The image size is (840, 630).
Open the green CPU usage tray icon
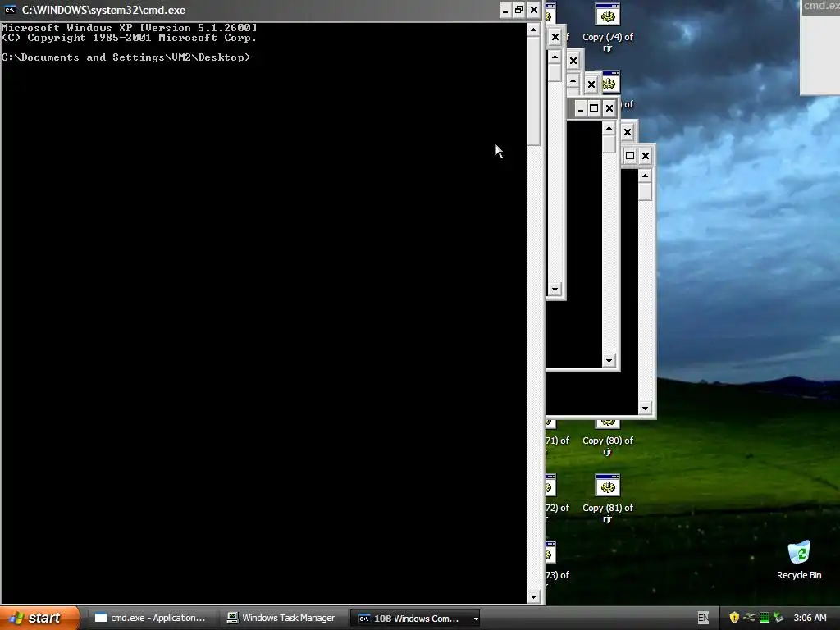click(765, 618)
